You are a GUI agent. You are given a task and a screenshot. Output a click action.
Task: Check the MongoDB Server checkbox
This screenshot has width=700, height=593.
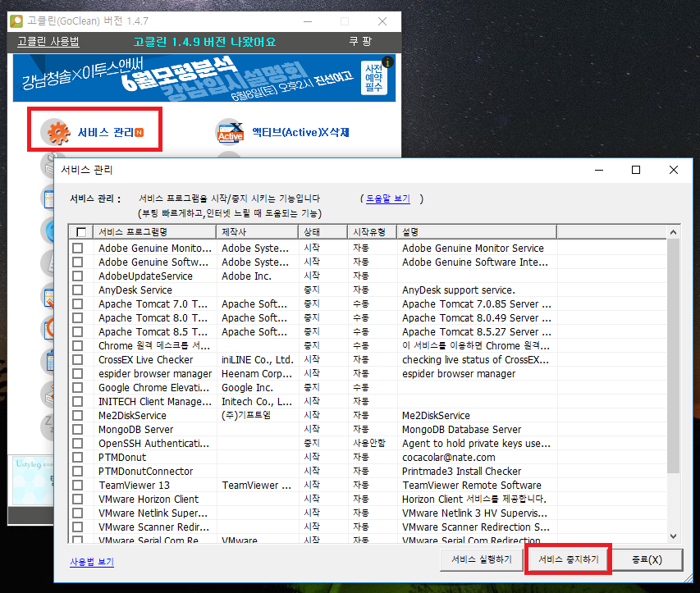click(78, 429)
